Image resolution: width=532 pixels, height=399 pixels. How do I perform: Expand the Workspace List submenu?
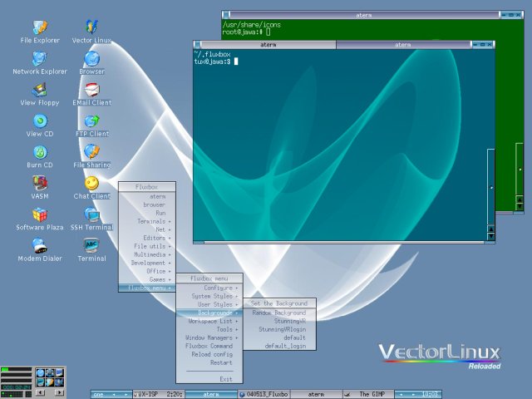[x=209, y=321]
